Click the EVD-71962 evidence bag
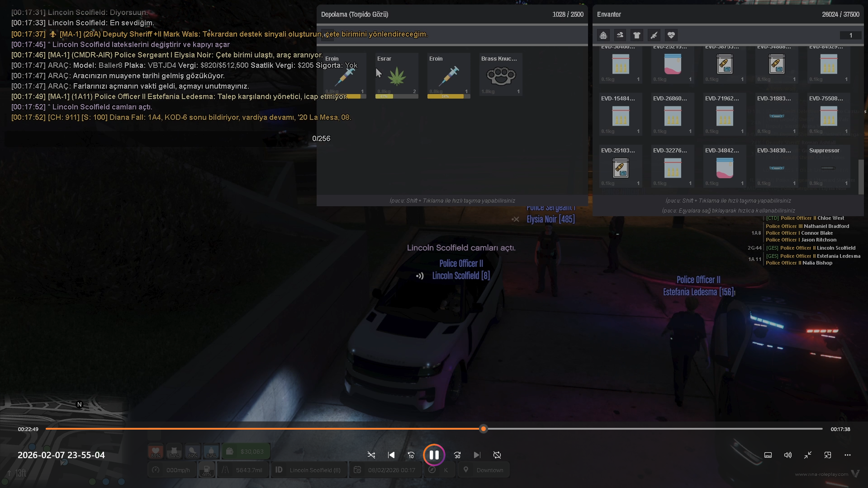868x488 pixels. [725, 115]
